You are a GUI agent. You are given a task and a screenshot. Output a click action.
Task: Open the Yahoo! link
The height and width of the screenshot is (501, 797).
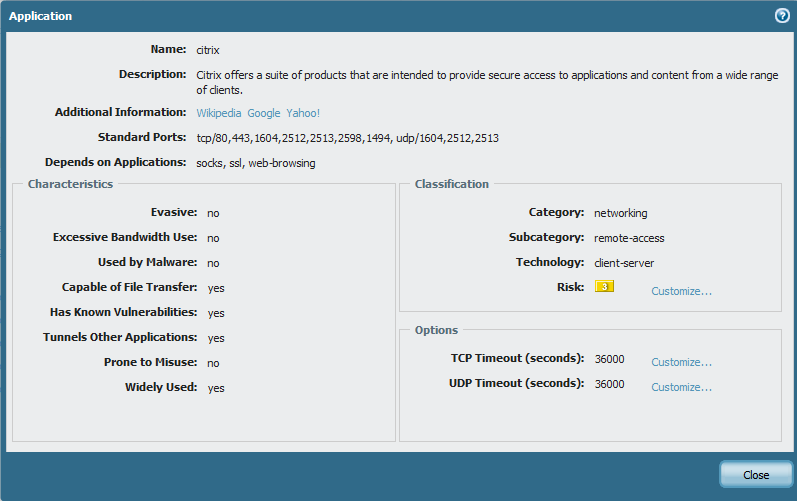click(303, 113)
